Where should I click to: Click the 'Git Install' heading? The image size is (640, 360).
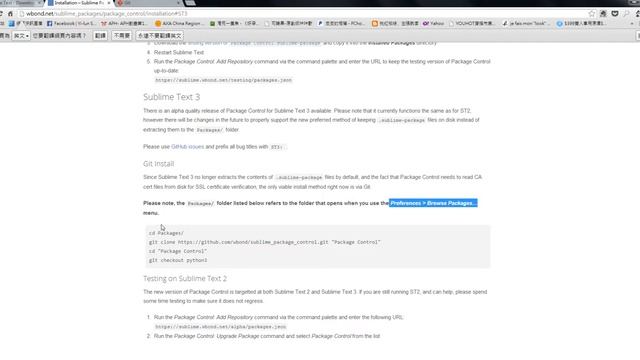tap(158, 164)
